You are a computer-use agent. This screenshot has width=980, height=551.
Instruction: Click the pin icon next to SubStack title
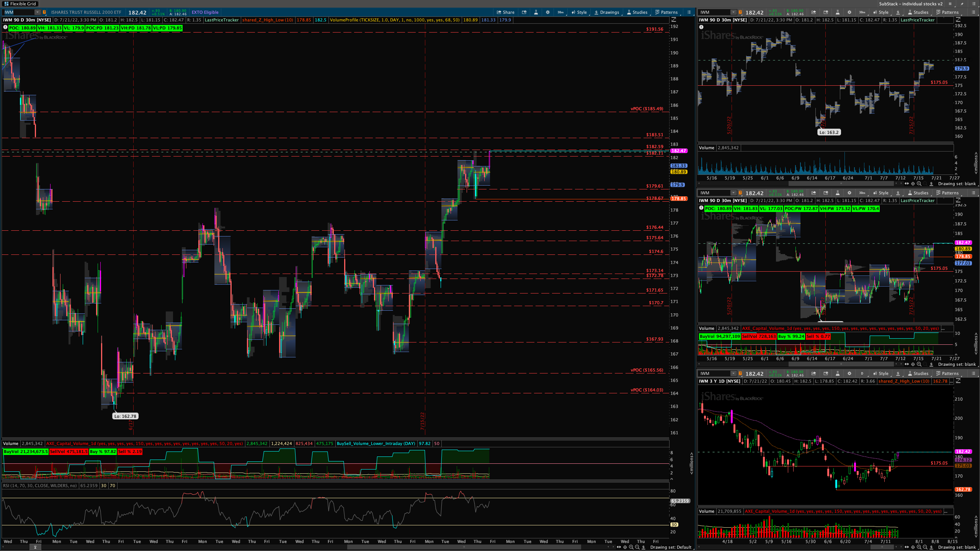click(x=962, y=4)
